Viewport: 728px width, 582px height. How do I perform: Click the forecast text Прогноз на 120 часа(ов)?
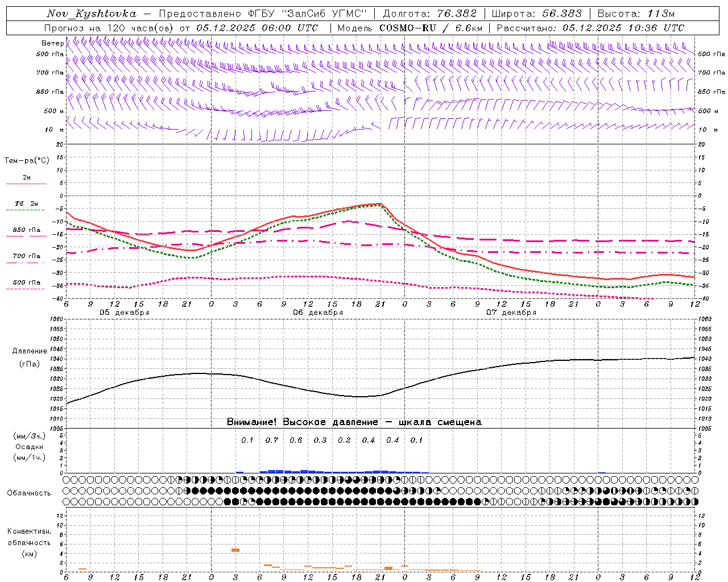[110, 28]
